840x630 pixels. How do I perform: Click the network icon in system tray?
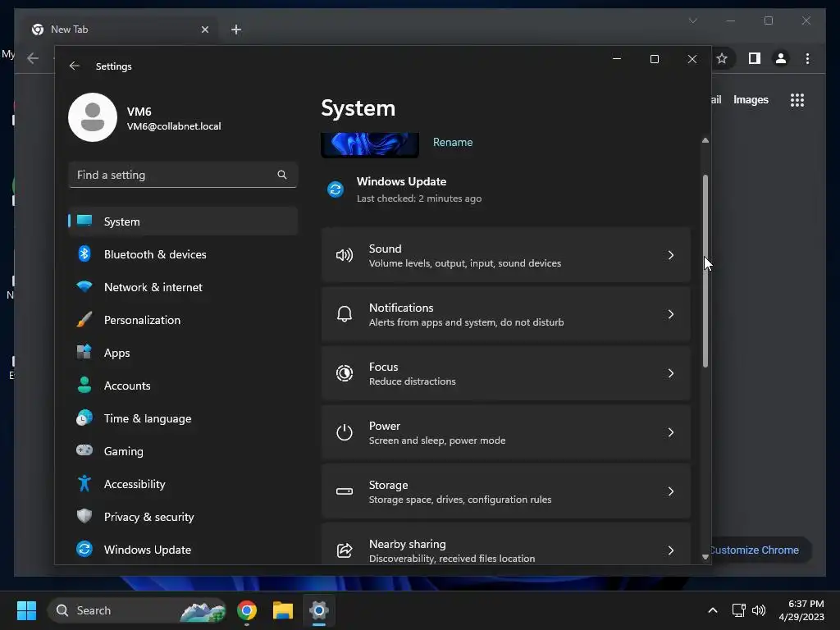pyautogui.click(x=739, y=610)
